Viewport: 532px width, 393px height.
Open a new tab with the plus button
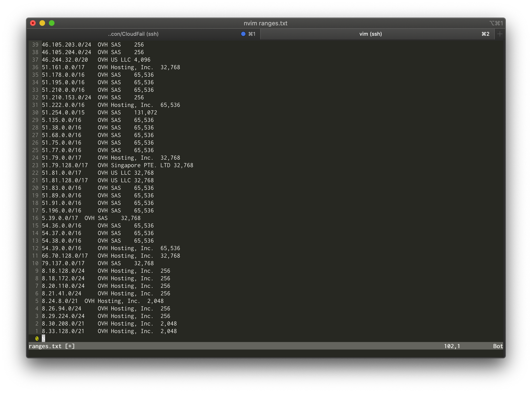pyautogui.click(x=500, y=34)
